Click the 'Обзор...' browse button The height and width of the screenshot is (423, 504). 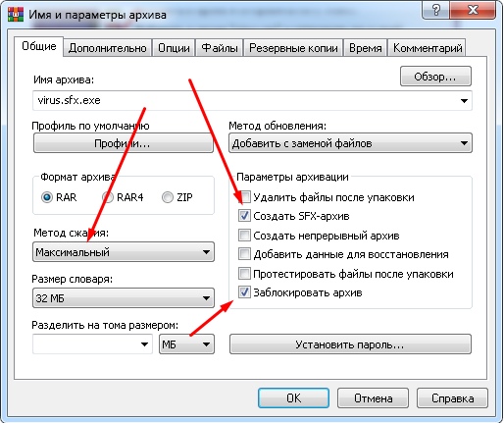click(x=435, y=77)
